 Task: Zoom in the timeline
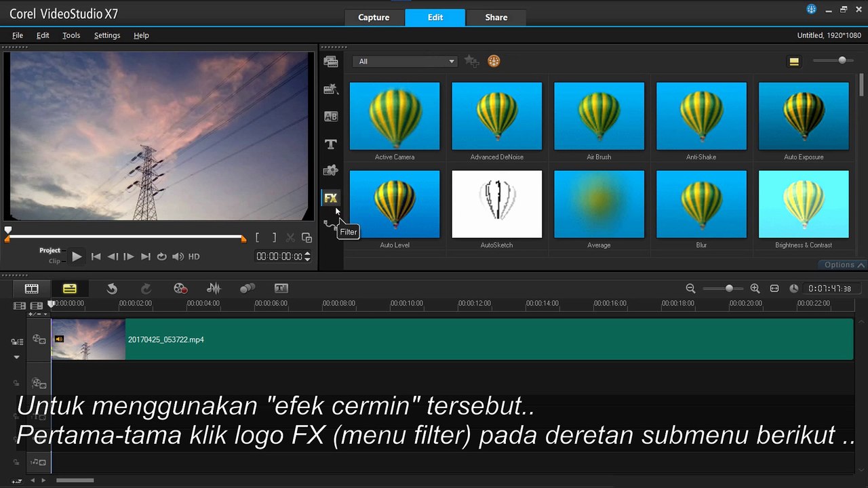(x=755, y=289)
